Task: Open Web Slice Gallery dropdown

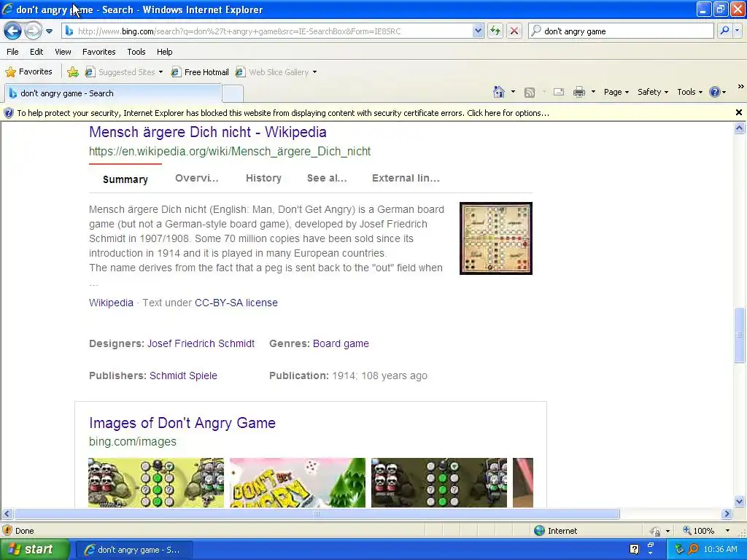Action: [x=276, y=72]
